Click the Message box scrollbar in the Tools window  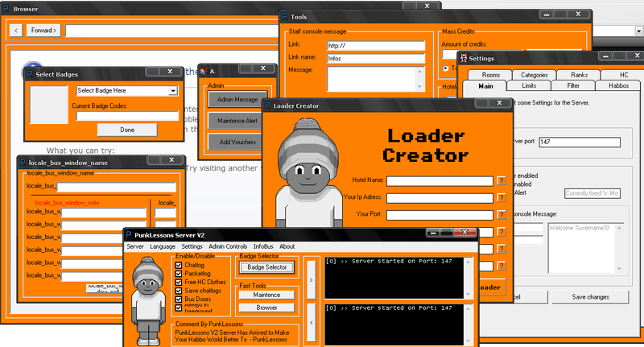419,79
